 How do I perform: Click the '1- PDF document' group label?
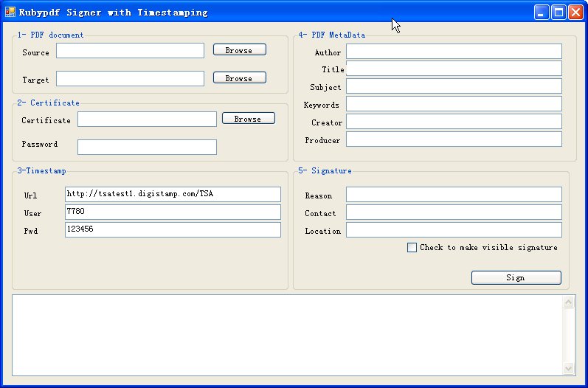click(x=51, y=35)
